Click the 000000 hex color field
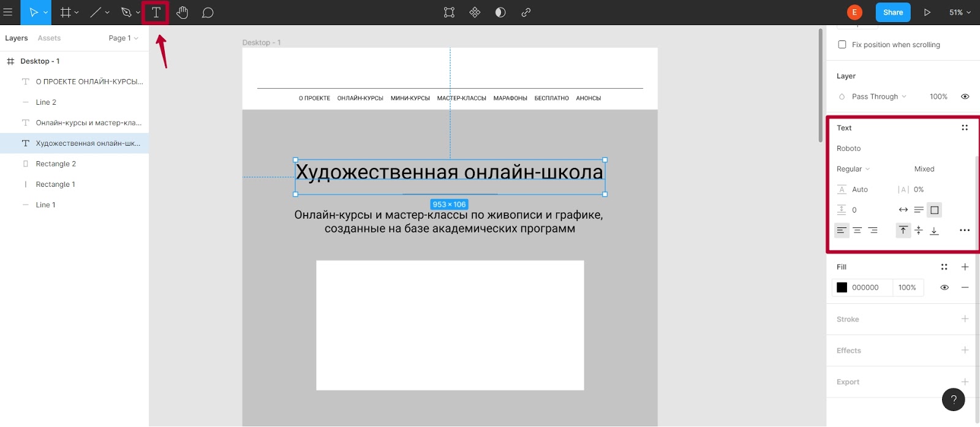 coord(865,287)
